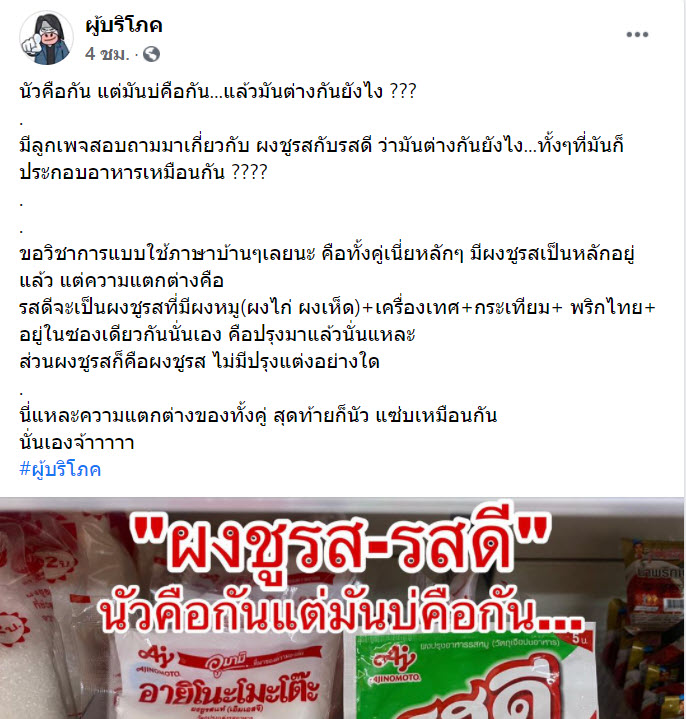The image size is (686, 719).
Task: Open the attached ผงชูรส-รสดี photo
Action: 342,608
